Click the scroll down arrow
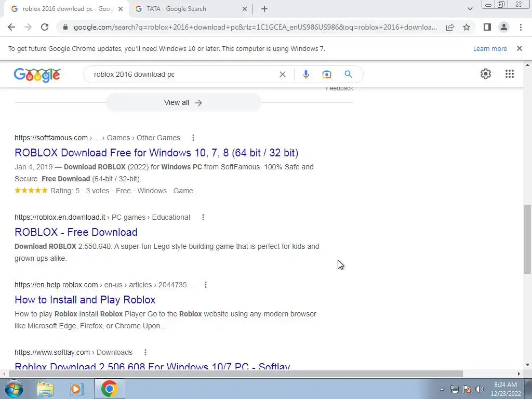 (x=527, y=365)
